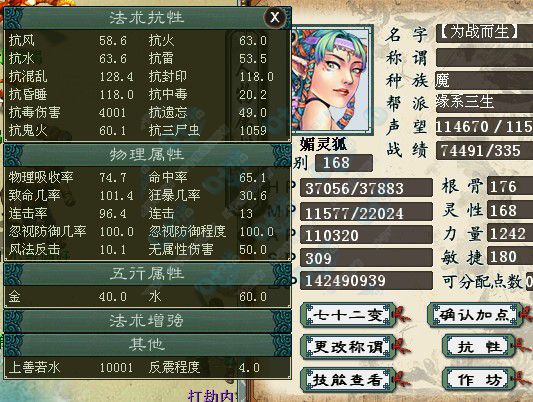
Task: Click the 确认加点 confirm points button
Action: point(475,315)
